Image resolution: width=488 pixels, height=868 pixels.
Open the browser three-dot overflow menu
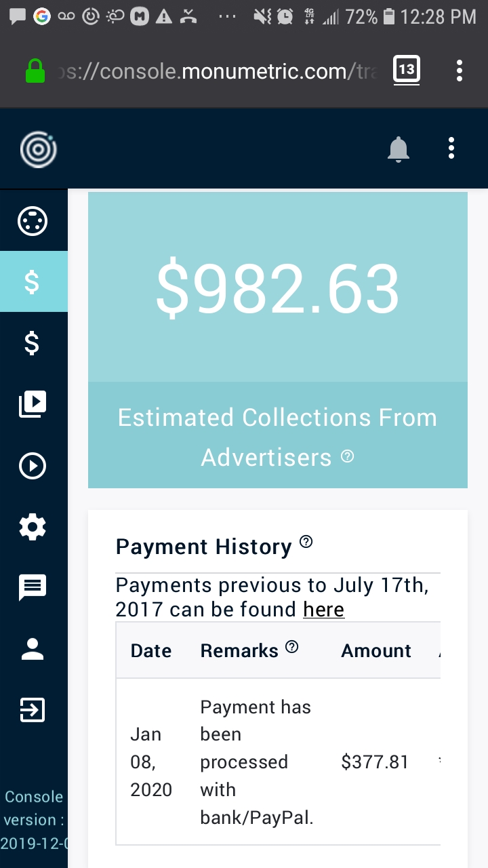point(460,71)
